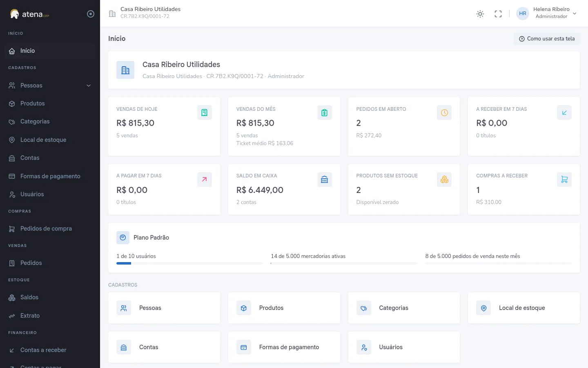Click the mercadorias ativas progress bar
Screen dimensions: 588x368
[x=344, y=263]
